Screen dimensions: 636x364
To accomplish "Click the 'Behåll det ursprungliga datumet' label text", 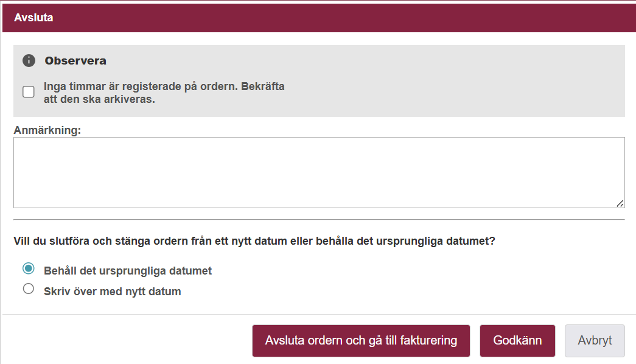I will point(128,271).
